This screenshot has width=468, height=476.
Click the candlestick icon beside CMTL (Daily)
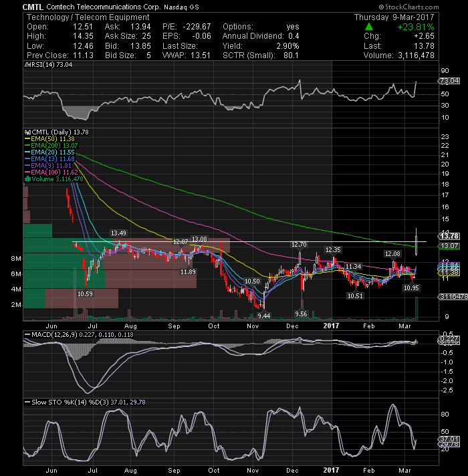[x=27, y=132]
